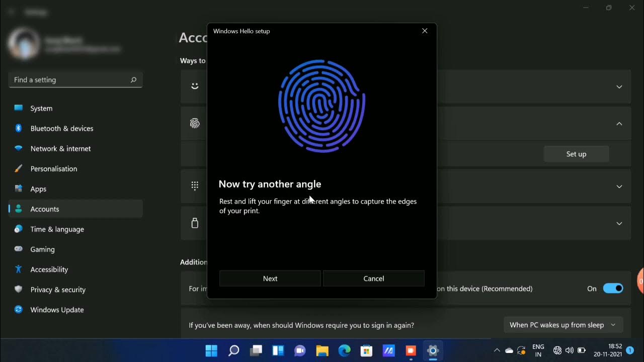Open Apps settings page

(x=75, y=189)
